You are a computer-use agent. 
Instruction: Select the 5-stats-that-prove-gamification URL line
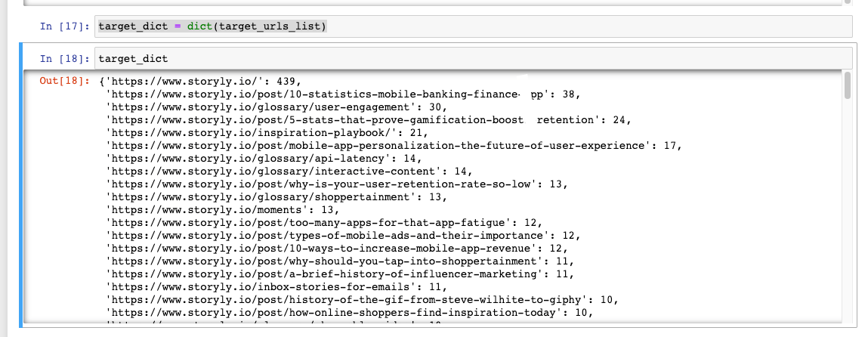(x=369, y=119)
